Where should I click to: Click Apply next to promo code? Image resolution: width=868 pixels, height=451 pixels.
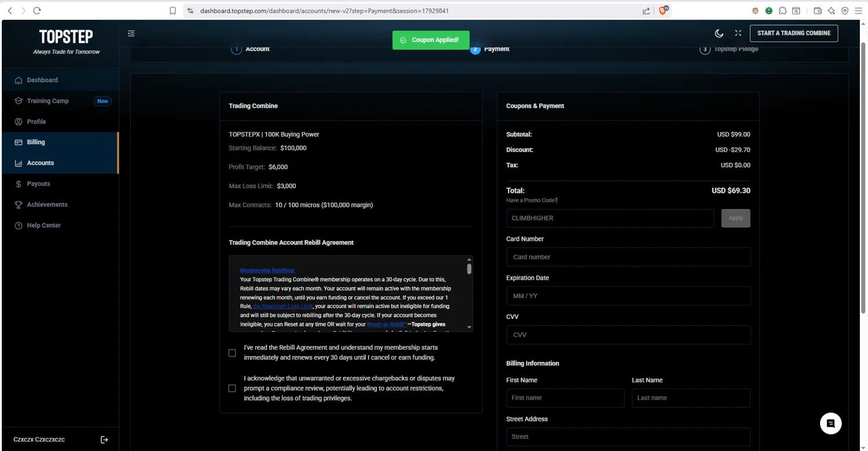(x=735, y=218)
